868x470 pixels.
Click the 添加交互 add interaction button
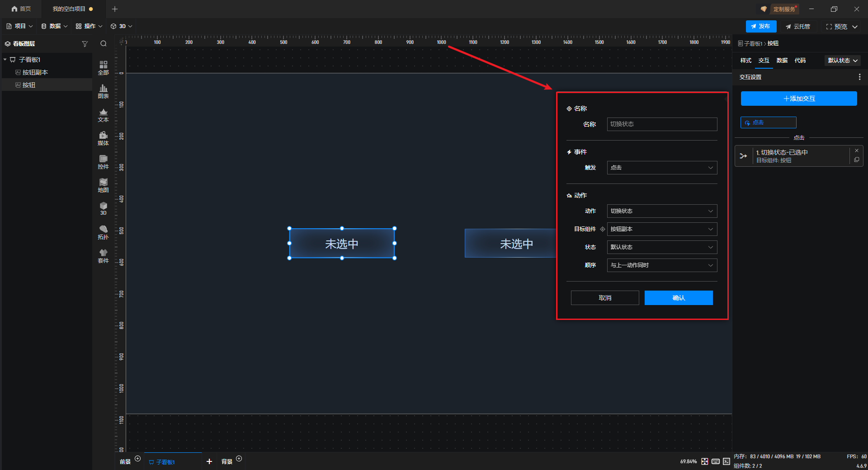click(798, 99)
